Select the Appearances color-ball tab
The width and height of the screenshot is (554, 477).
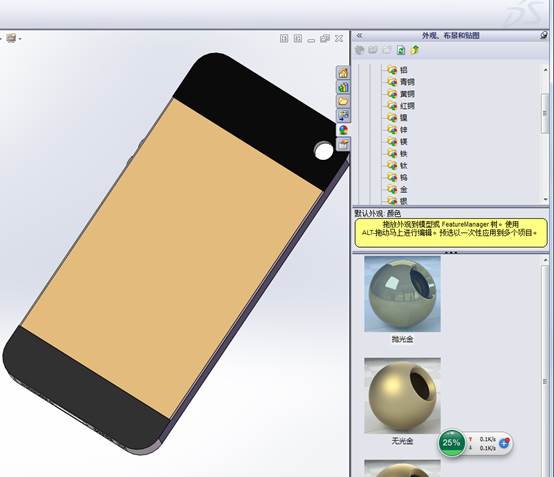click(343, 130)
